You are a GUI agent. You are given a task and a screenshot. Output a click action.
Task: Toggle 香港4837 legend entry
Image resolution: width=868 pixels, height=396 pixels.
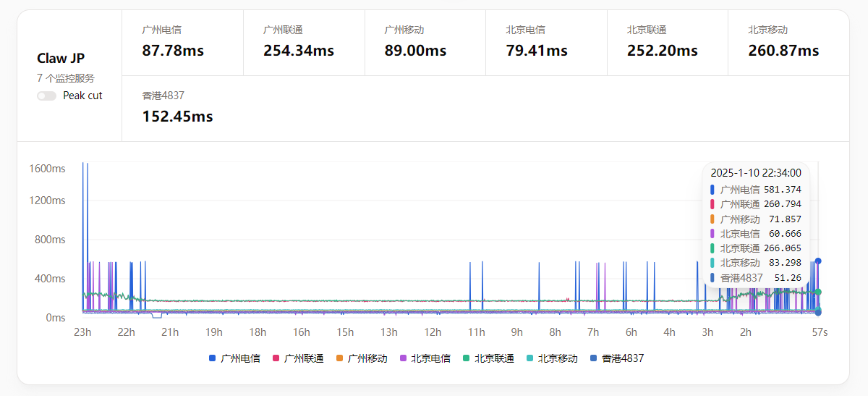coord(616,358)
